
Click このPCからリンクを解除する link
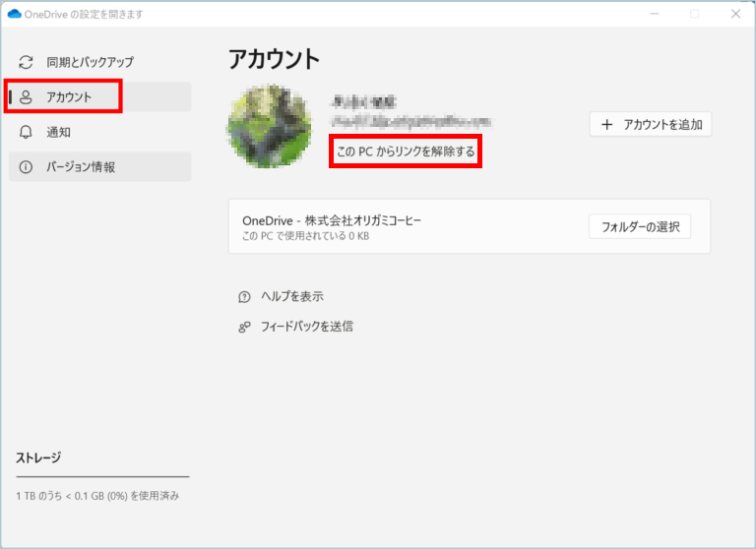point(406,152)
